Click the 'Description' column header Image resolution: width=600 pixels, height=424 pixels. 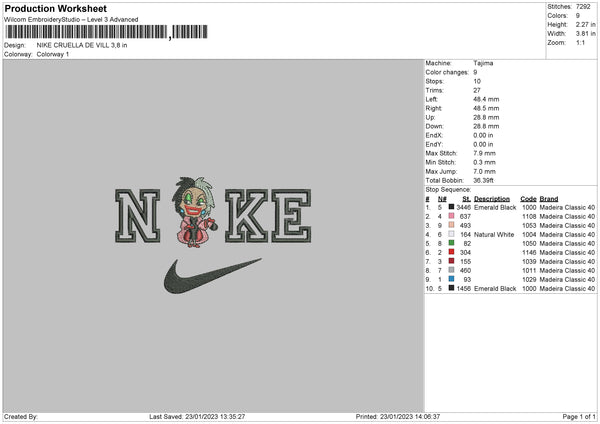pos(492,199)
